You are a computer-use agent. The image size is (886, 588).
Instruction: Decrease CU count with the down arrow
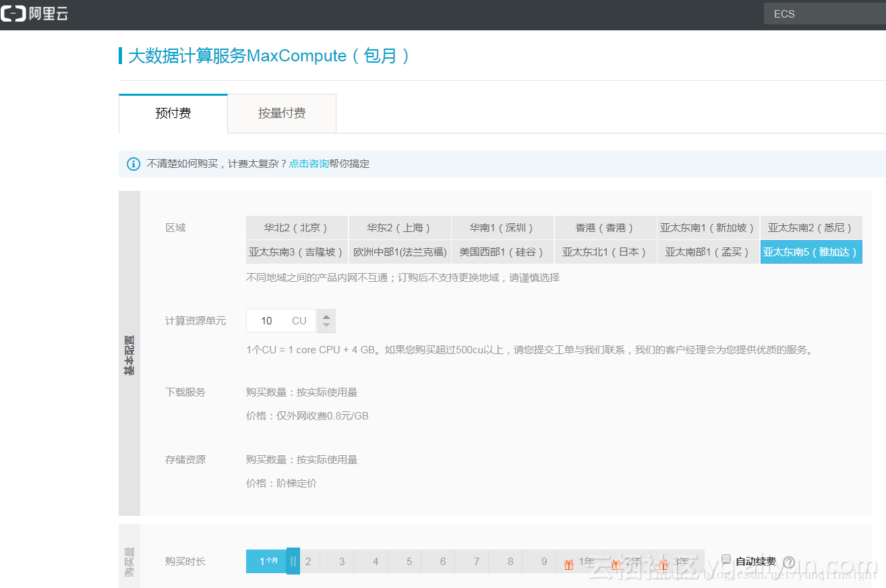click(326, 326)
